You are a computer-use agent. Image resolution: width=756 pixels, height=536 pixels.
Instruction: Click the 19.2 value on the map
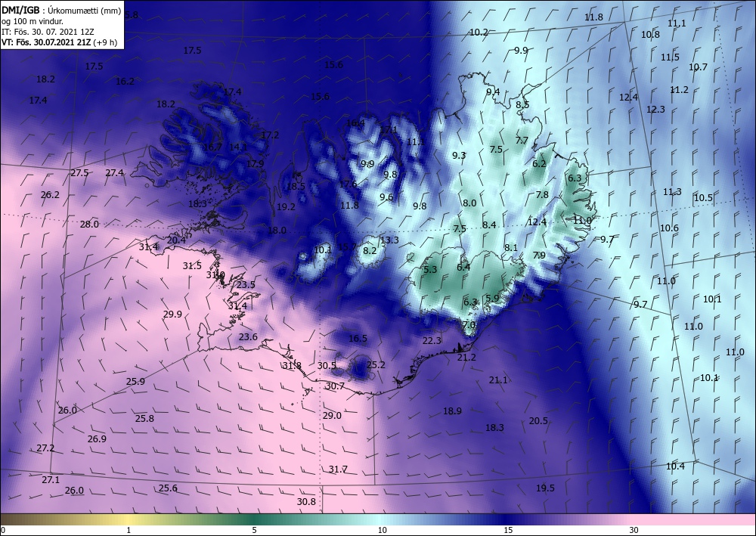click(286, 207)
